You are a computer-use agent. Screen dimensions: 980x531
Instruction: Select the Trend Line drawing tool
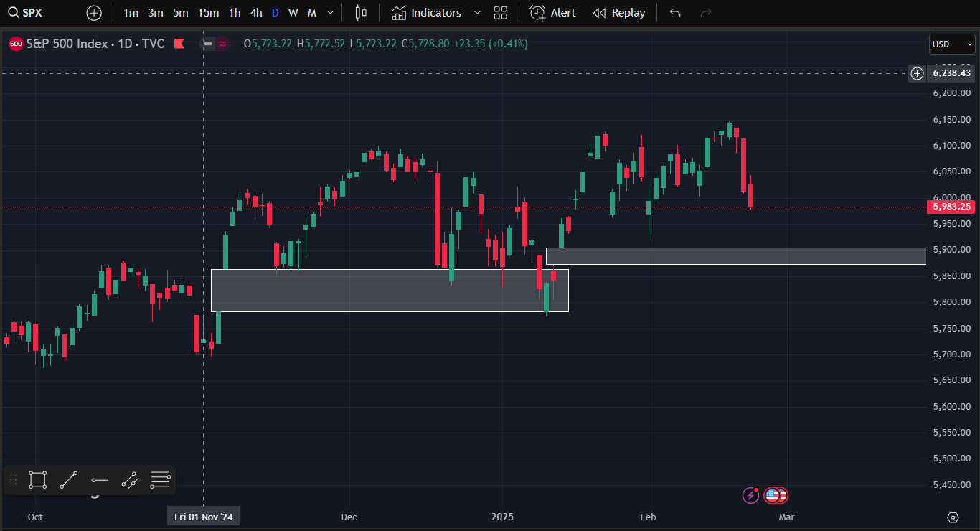point(69,480)
